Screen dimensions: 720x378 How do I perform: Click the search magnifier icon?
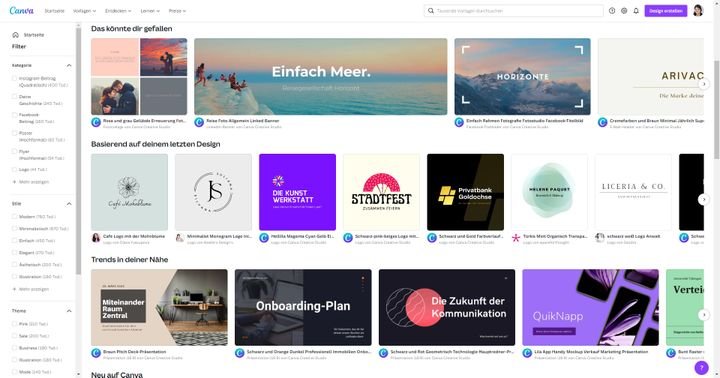click(x=431, y=11)
